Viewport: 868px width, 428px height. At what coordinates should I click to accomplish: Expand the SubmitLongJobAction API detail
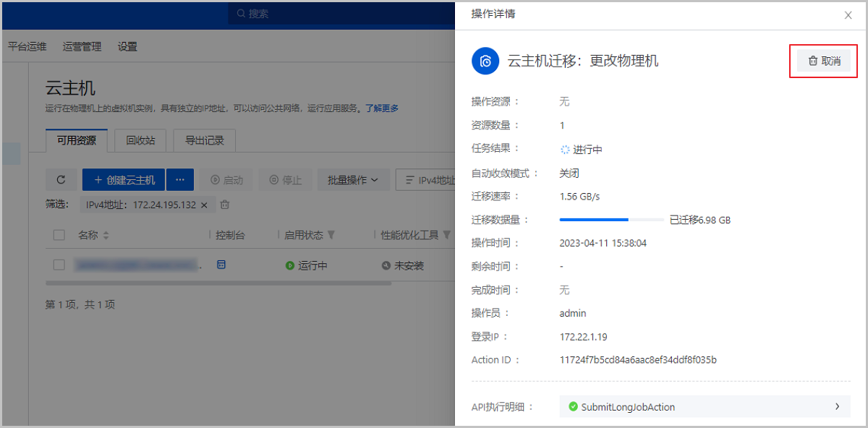click(x=838, y=406)
